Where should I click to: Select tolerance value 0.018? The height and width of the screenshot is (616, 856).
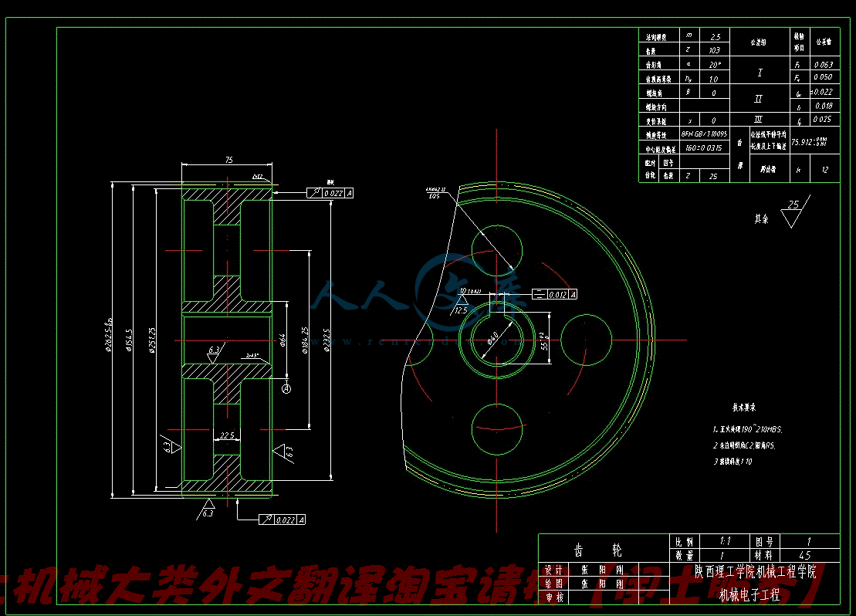(x=824, y=106)
